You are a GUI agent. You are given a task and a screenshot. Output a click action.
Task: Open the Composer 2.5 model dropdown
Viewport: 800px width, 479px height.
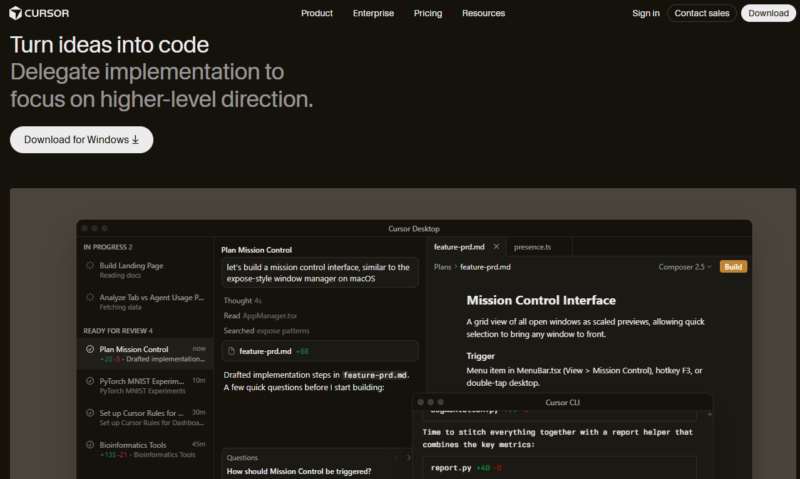point(685,267)
